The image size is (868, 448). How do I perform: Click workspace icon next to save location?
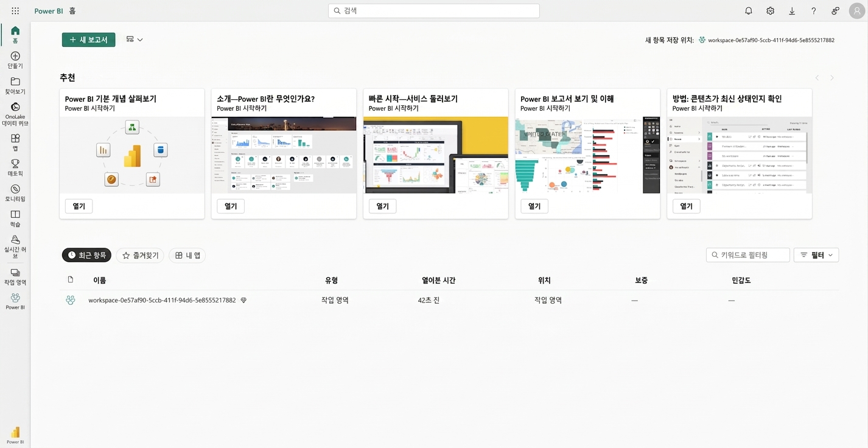point(702,40)
